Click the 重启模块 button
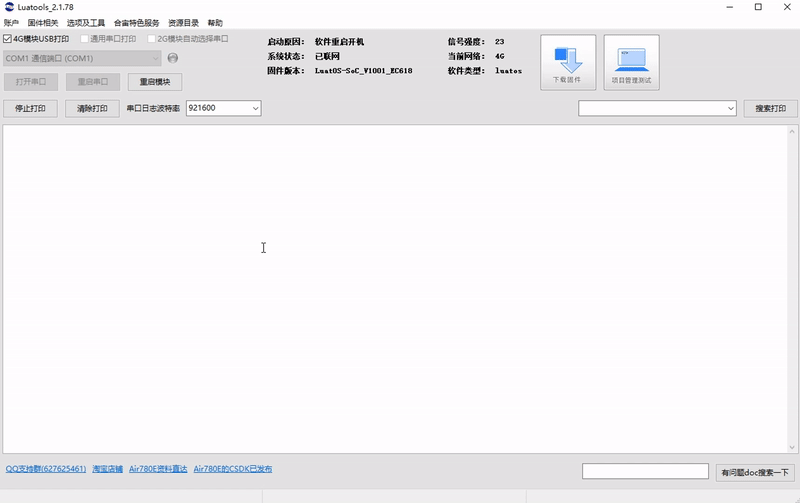The width and height of the screenshot is (800, 503). click(x=155, y=82)
